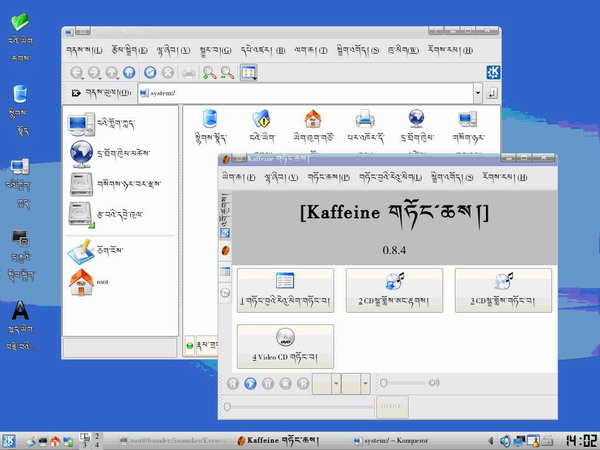This screenshot has width=600, height=450.
Task: Expand the first Kaffeine combo box arrow
Action: click(336, 383)
